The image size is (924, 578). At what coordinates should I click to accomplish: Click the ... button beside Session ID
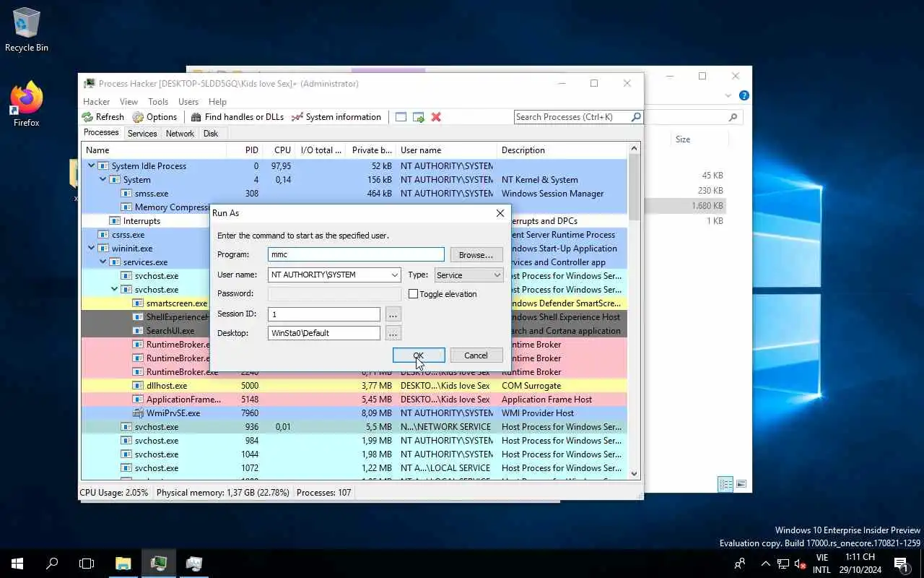393,314
